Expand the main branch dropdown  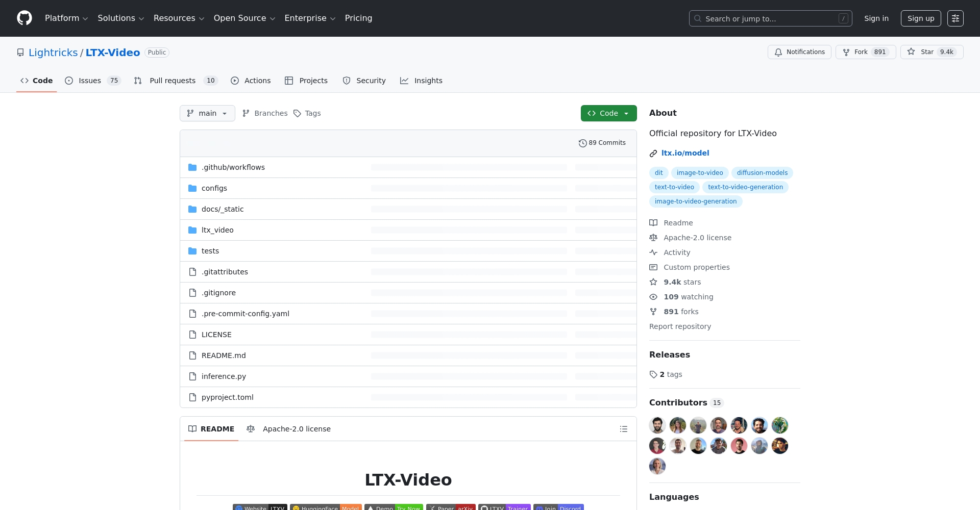click(207, 113)
